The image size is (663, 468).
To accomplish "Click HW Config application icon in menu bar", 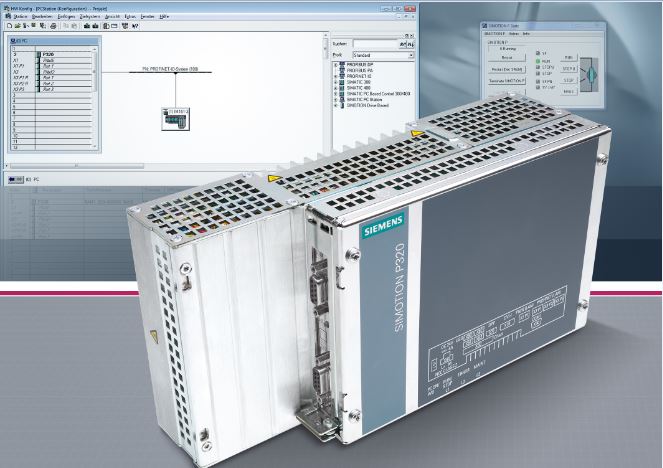I will point(8,16).
